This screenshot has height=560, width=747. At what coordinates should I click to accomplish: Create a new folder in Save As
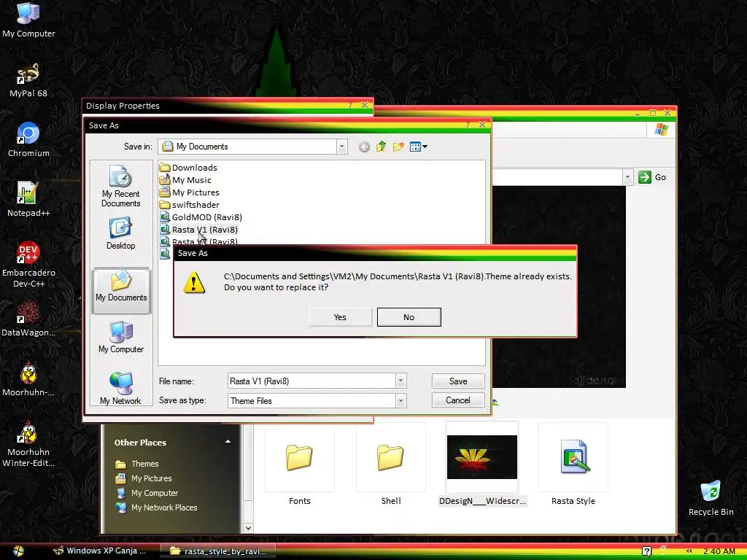coord(398,147)
